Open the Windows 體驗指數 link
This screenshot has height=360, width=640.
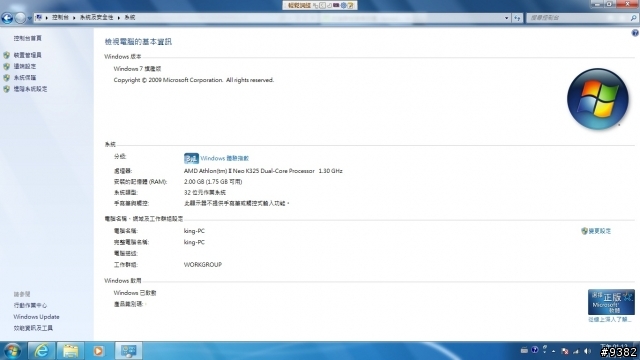tap(224, 158)
